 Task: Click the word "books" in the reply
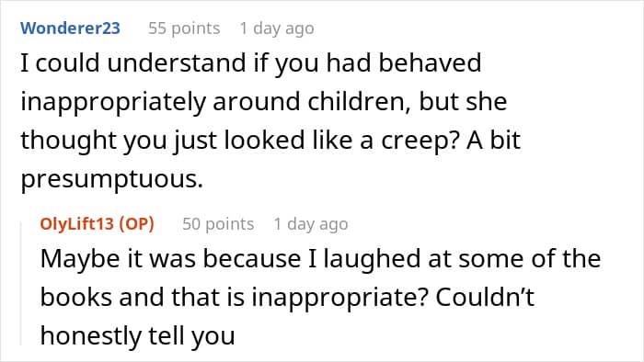tap(76, 297)
